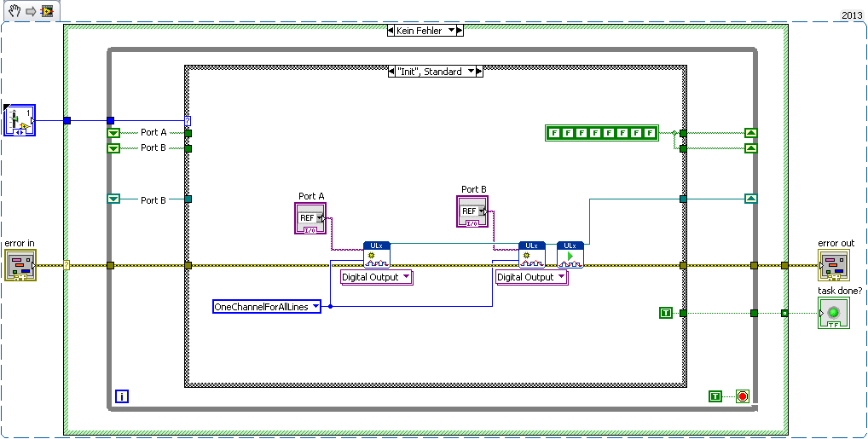This screenshot has width=868, height=439.
Task: Select the teal down-arrow shift register feeding Port B
Action: [113, 199]
